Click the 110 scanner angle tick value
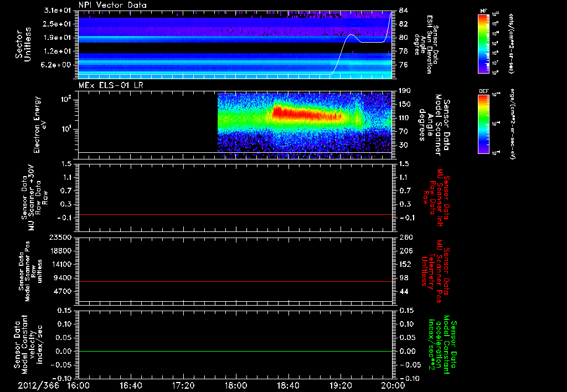This screenshot has width=567, height=392. (405, 118)
